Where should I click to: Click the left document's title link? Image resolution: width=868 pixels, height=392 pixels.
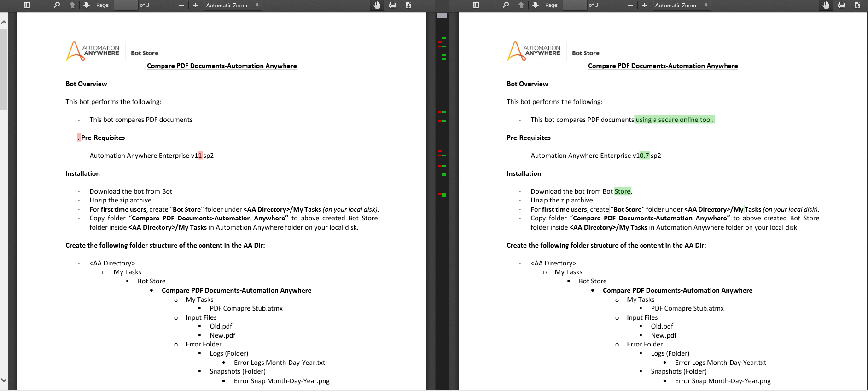221,66
